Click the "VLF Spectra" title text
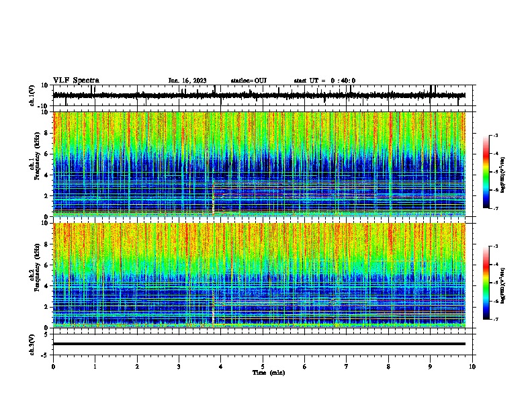The width and height of the screenshot is (532, 411). [x=76, y=81]
